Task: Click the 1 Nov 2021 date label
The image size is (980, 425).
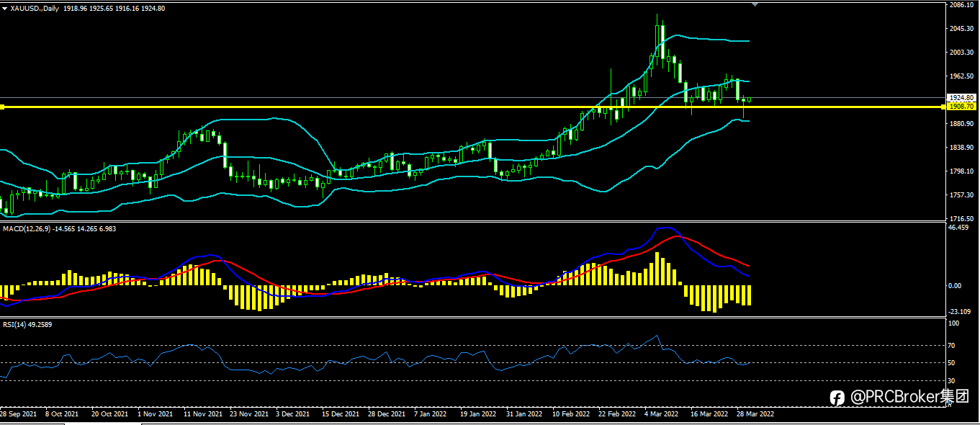Action: point(155,415)
